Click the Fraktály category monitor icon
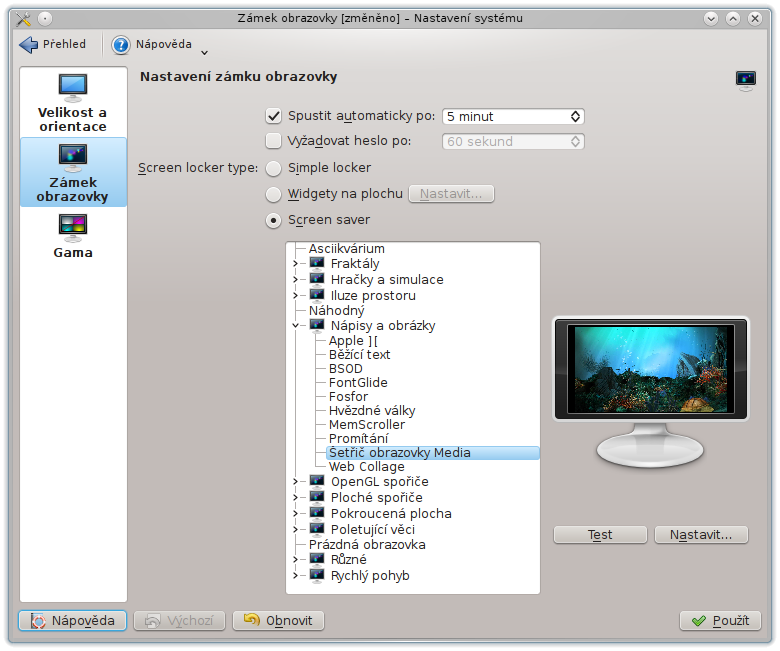The height and width of the screenshot is (651, 780). click(317, 263)
